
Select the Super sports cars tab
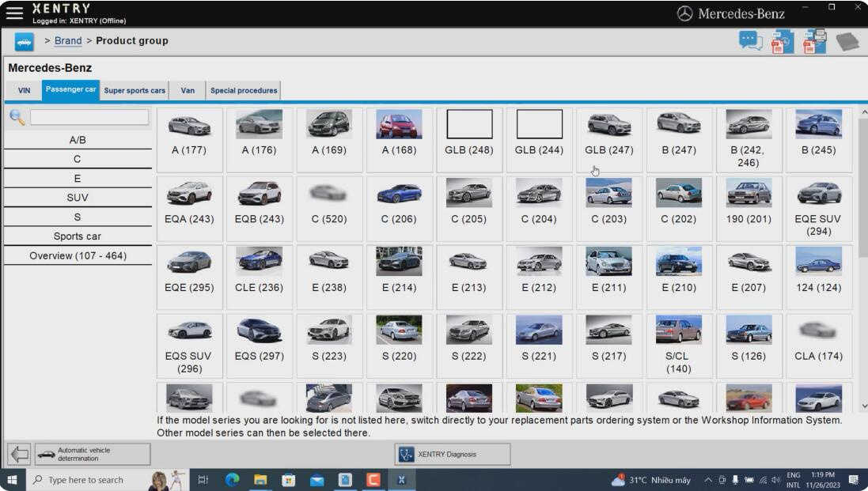[135, 91]
